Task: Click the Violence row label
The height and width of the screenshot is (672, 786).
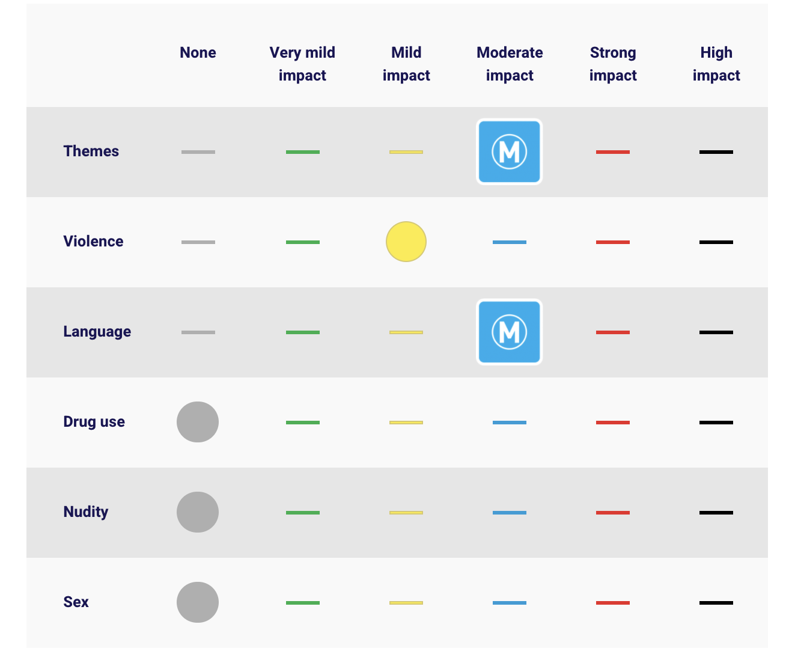Action: (93, 241)
